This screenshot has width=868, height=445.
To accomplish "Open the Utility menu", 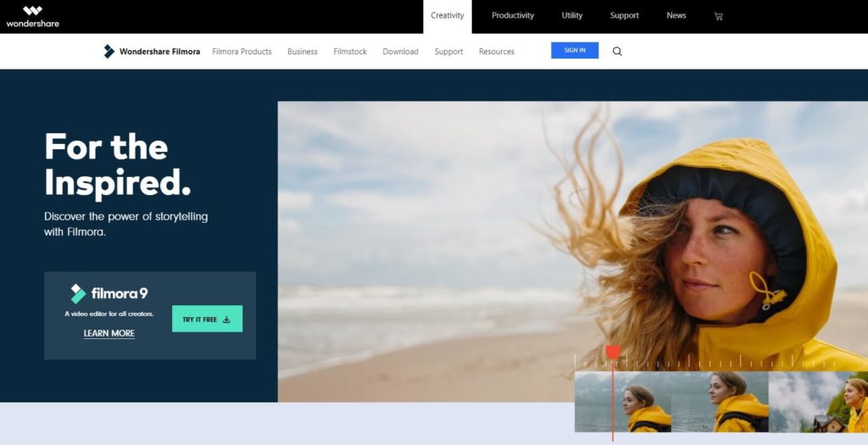I will (x=572, y=15).
